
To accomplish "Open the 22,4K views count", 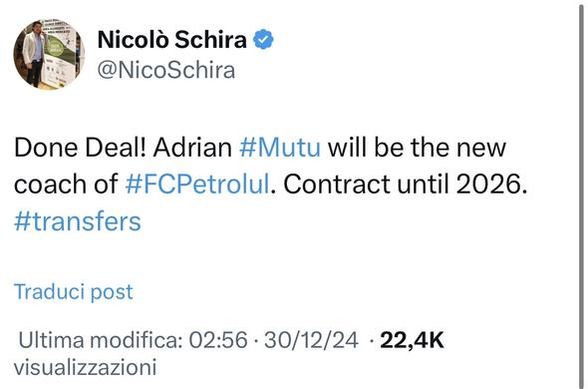I will click(x=412, y=340).
